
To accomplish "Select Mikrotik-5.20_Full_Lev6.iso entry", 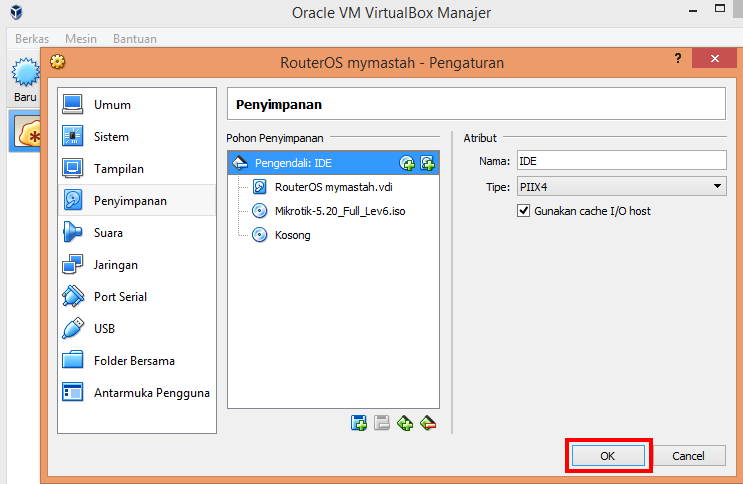I will tap(340, 211).
